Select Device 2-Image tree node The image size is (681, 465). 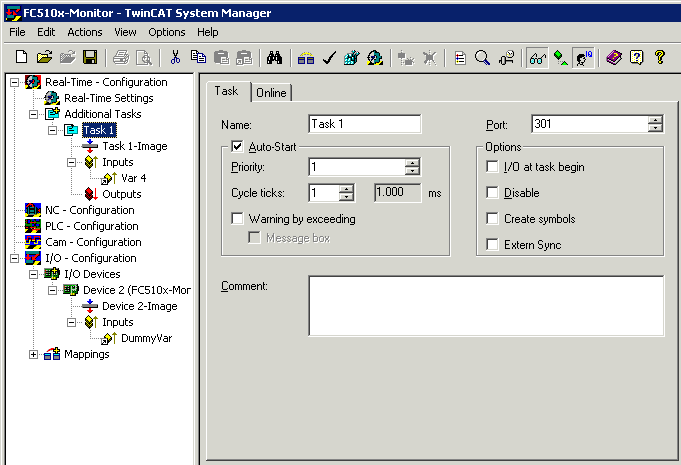(139, 307)
